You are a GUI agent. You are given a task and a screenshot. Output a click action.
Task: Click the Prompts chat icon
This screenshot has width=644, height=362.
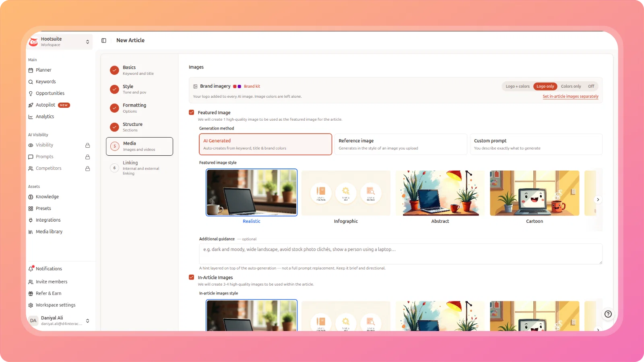[x=31, y=157]
